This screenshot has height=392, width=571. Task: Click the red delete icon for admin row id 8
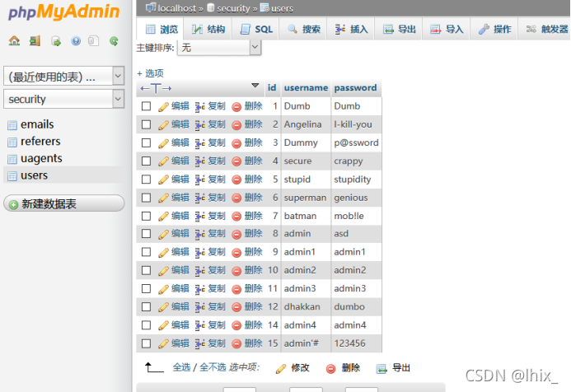[236, 234]
